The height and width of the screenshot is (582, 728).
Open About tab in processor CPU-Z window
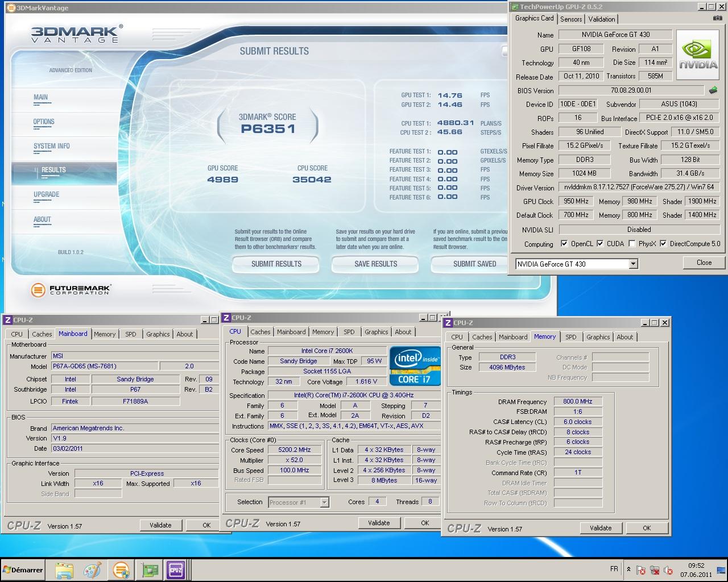click(403, 332)
